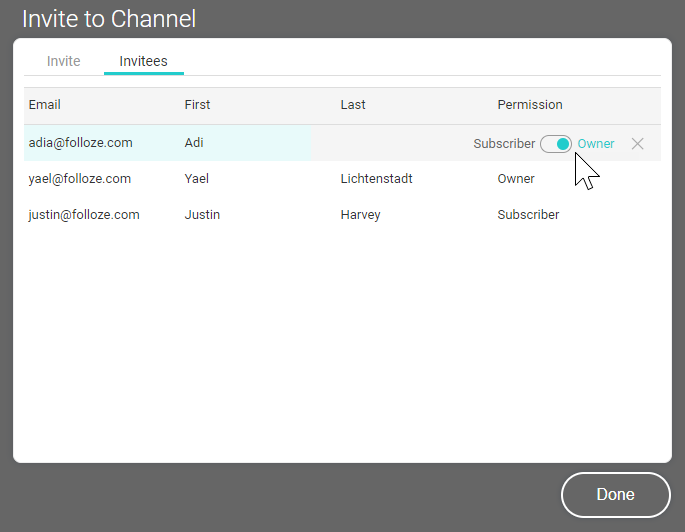Click the Permission column header
The image size is (685, 532).
(530, 105)
